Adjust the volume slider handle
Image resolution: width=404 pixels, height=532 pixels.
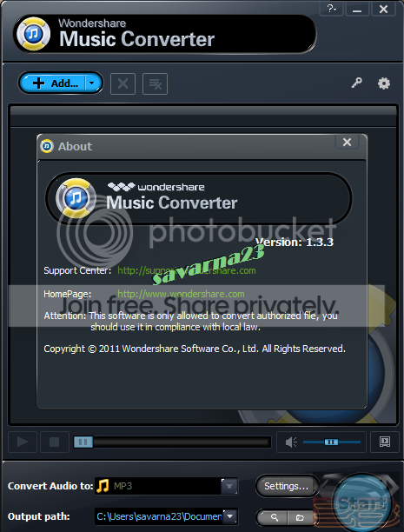pyautogui.click(x=331, y=442)
